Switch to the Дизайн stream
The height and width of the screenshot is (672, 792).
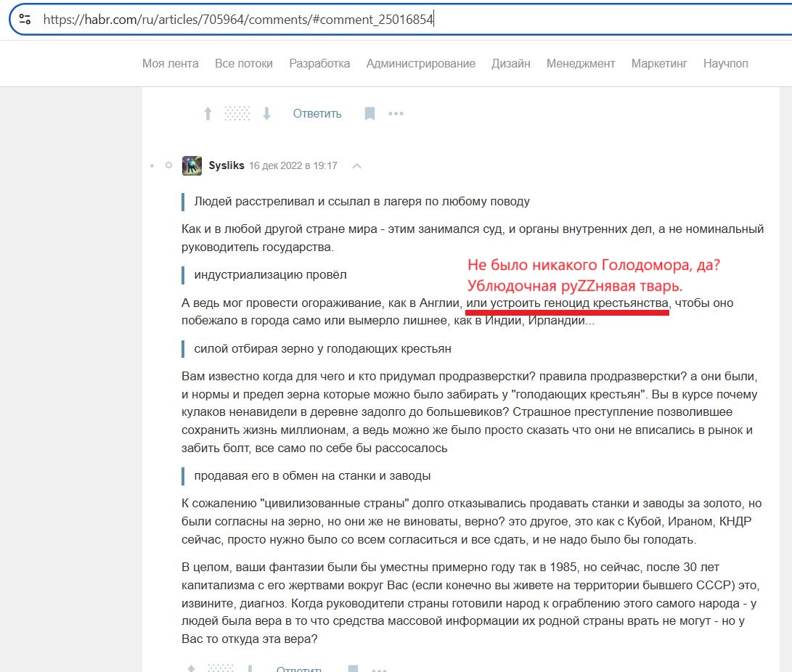(510, 64)
